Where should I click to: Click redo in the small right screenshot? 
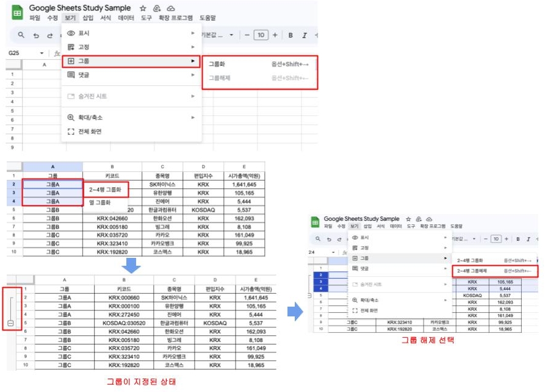(x=339, y=239)
